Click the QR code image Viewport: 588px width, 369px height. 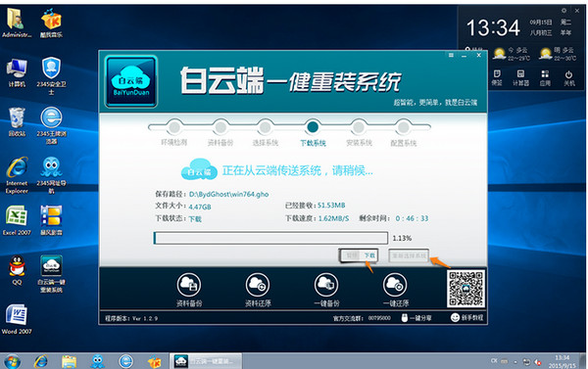pyautogui.click(x=465, y=289)
